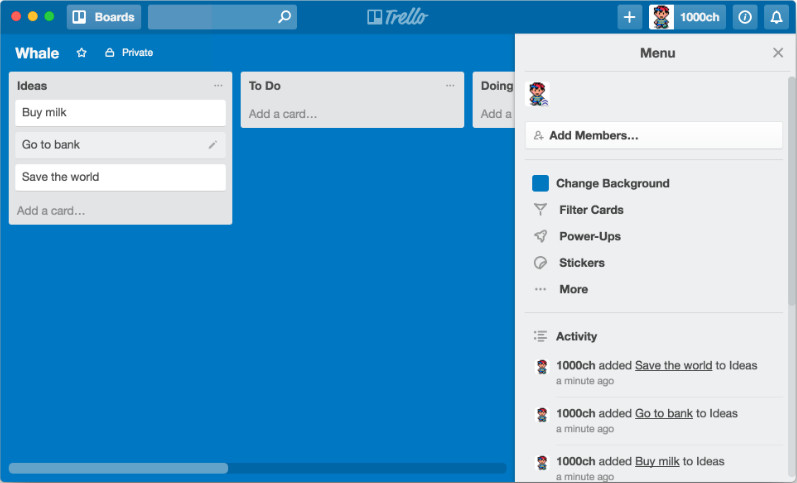This screenshot has height=483, width=797.
Task: Open the Go to bank card
Action: coord(120,144)
